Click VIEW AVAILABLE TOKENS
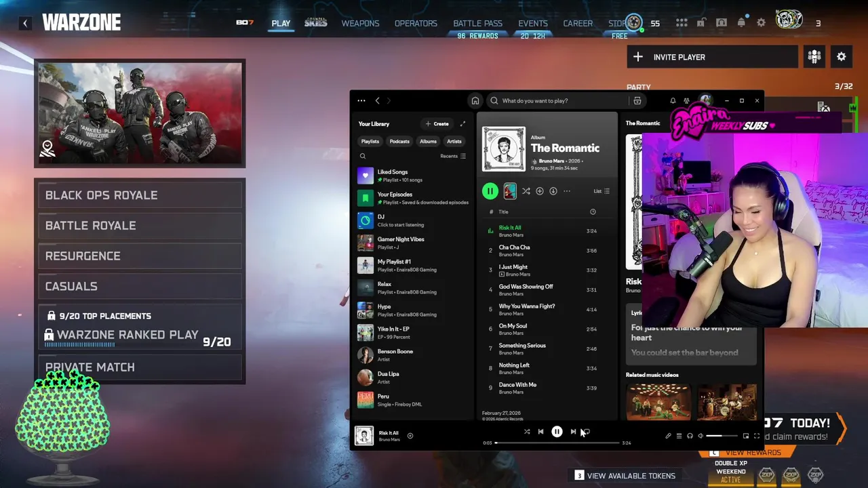 [625, 476]
